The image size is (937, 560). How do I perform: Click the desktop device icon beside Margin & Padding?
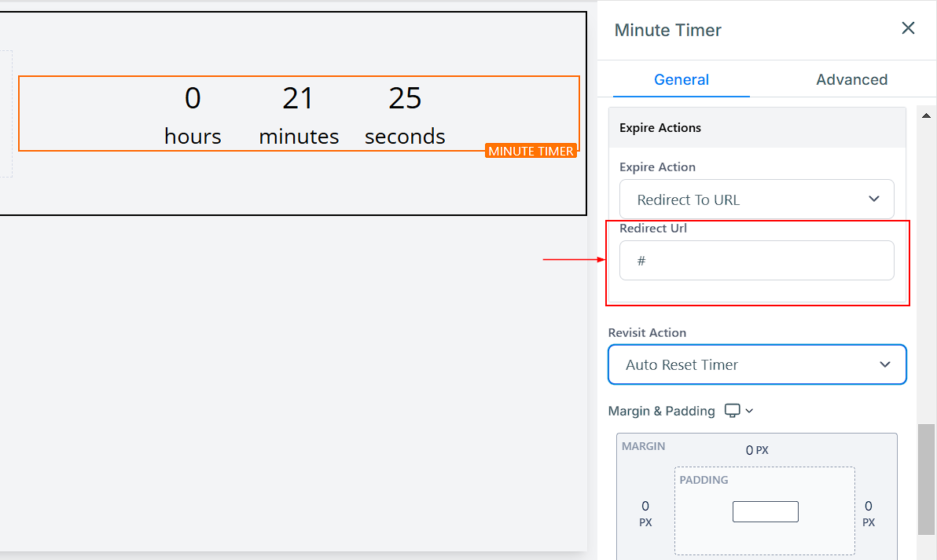(x=733, y=411)
